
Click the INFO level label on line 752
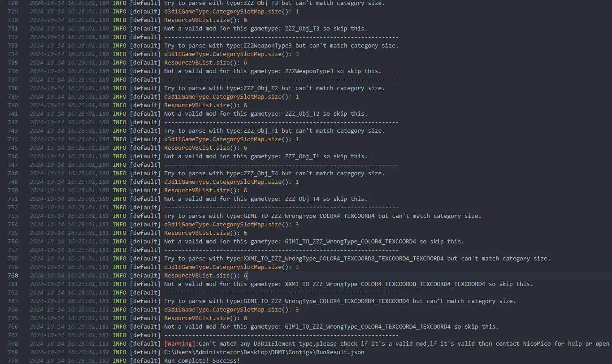[119, 208]
